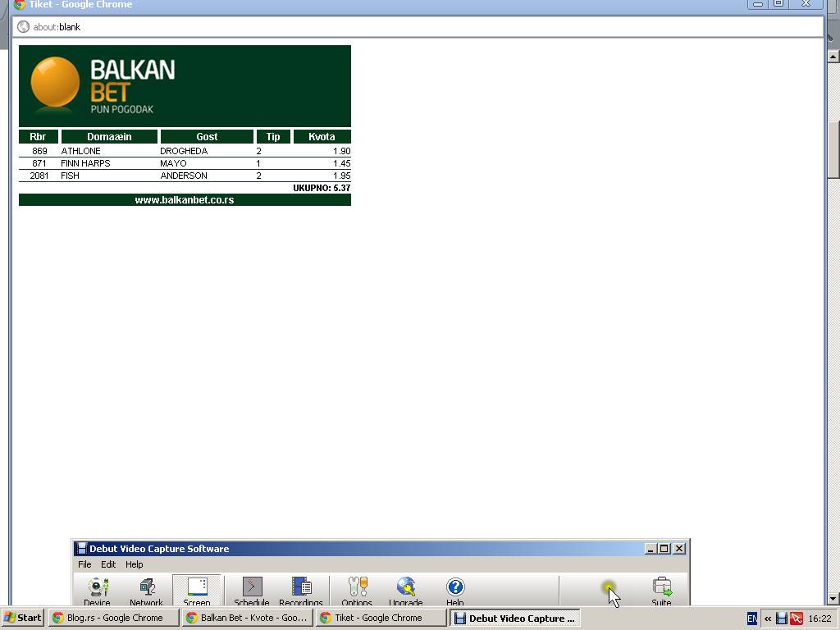Open the Recordings list icon

click(301, 590)
